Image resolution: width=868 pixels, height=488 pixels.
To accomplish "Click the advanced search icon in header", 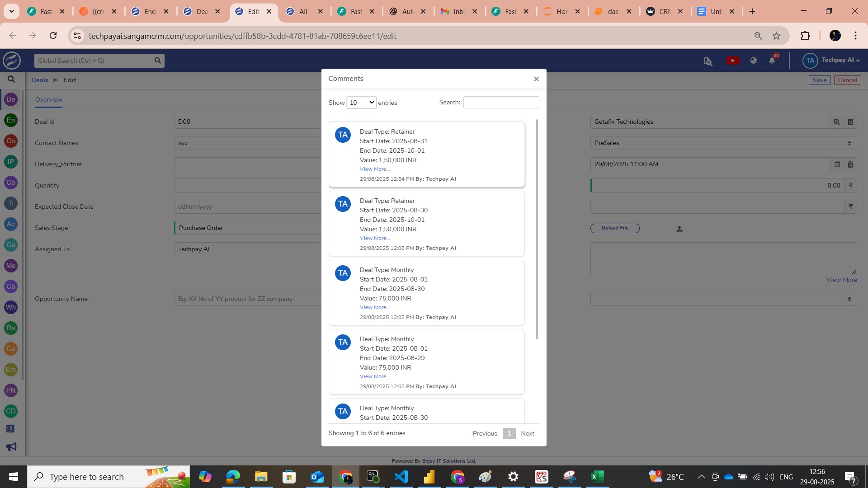I will tap(708, 61).
